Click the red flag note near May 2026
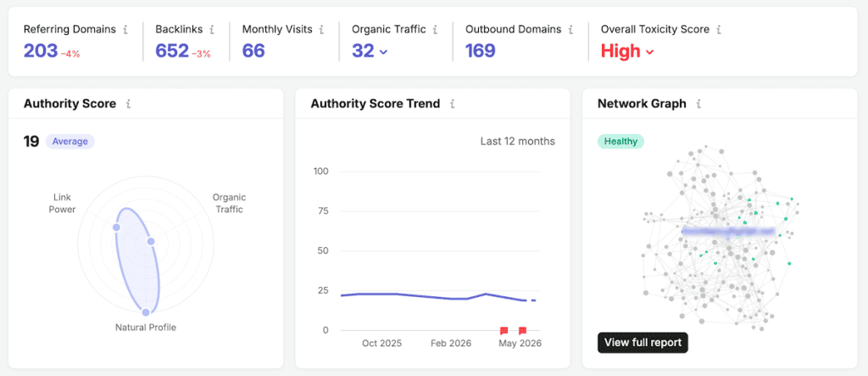This screenshot has height=376, width=868. (x=522, y=330)
